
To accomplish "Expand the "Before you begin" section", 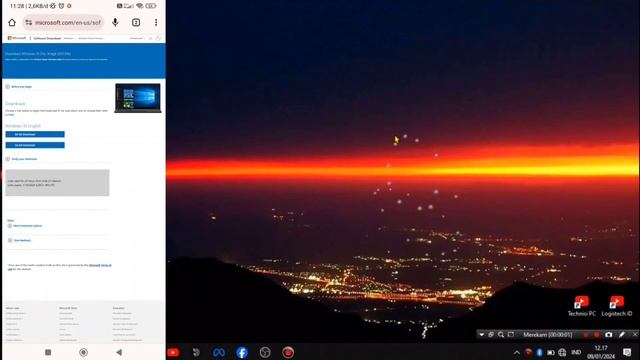I will tap(19, 87).
